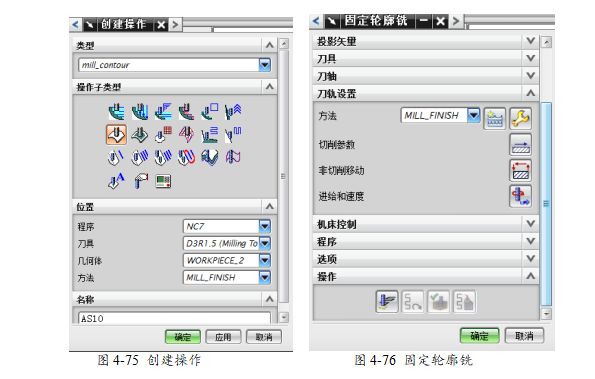
Task: Click 确定 in the 固定轮廓铣 dialog
Action: coord(480,335)
